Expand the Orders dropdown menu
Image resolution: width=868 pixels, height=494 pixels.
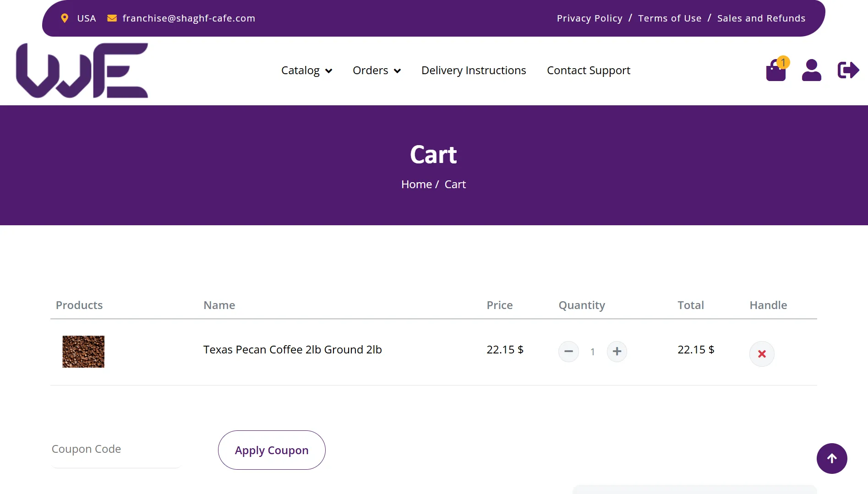[377, 71]
